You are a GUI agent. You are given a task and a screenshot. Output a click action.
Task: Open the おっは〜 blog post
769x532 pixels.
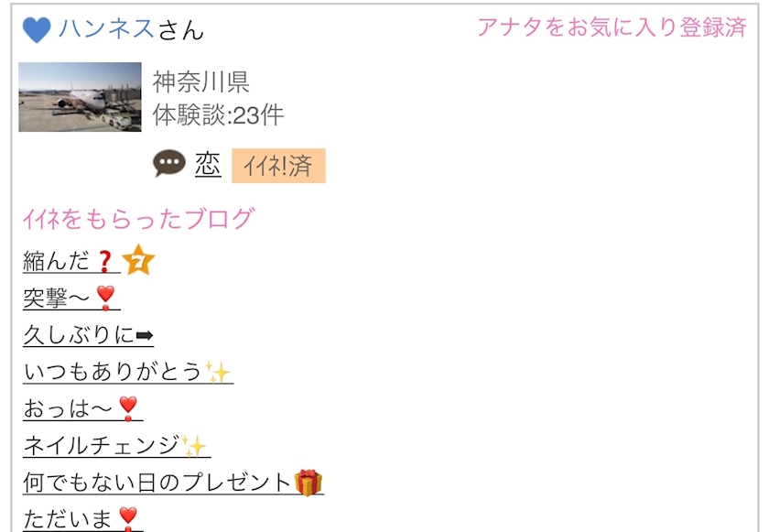tap(82, 408)
